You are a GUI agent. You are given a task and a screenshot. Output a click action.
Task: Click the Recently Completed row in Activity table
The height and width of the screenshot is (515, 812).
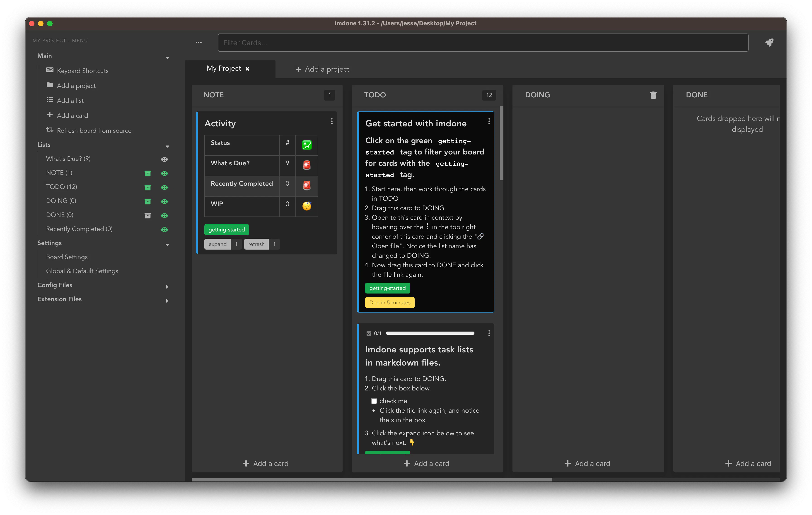point(261,186)
